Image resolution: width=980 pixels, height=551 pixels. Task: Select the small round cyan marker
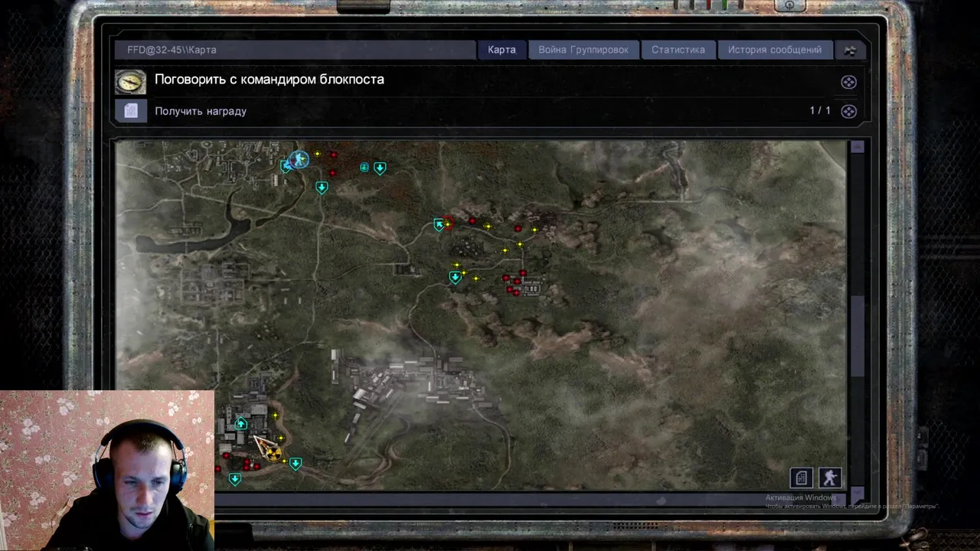point(364,168)
